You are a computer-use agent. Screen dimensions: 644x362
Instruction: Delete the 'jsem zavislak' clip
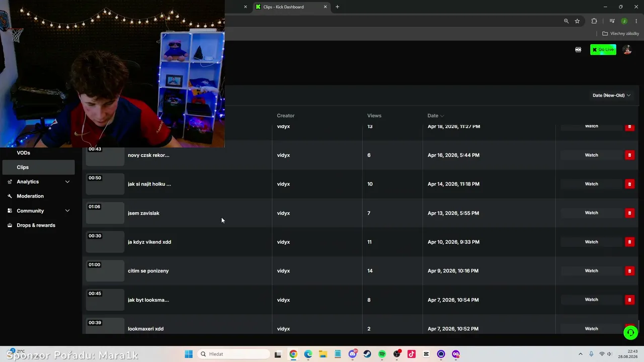click(x=629, y=213)
